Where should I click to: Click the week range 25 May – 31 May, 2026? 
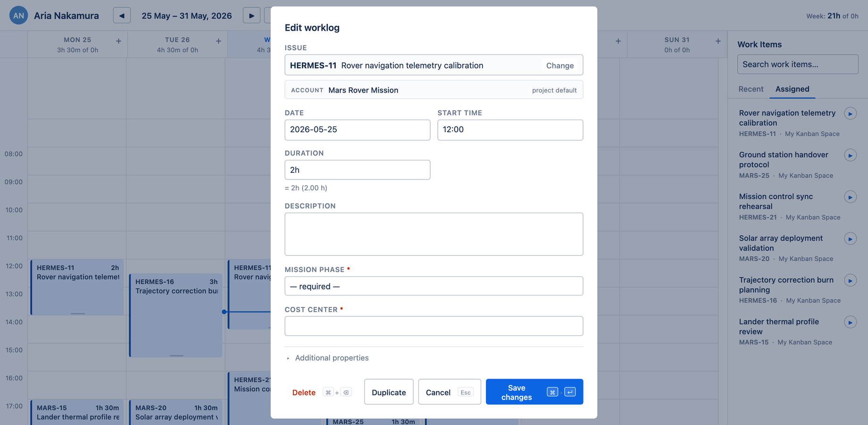(x=187, y=16)
